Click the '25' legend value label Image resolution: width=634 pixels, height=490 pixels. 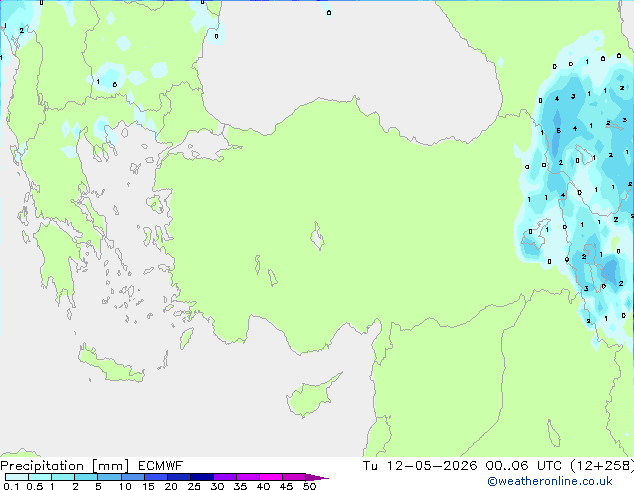point(194,486)
